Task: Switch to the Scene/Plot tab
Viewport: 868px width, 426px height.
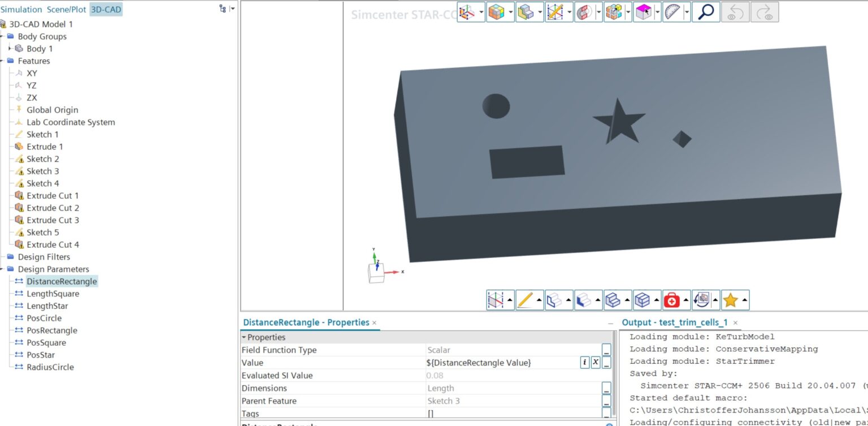Action: (x=67, y=10)
